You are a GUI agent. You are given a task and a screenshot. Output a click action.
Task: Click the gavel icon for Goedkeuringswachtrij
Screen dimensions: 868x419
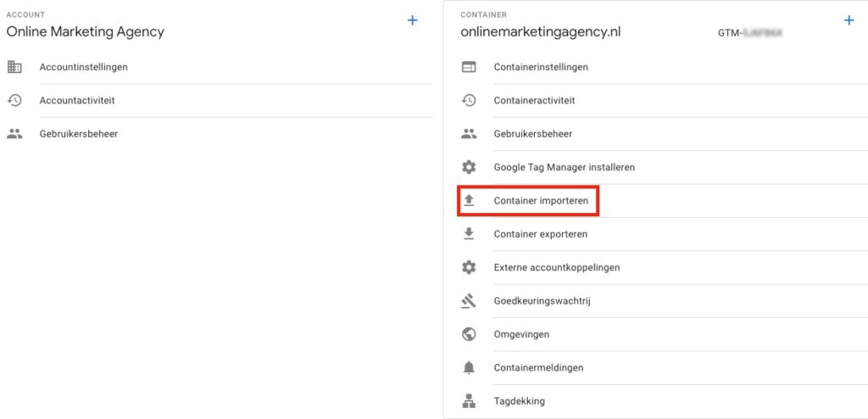(x=469, y=301)
